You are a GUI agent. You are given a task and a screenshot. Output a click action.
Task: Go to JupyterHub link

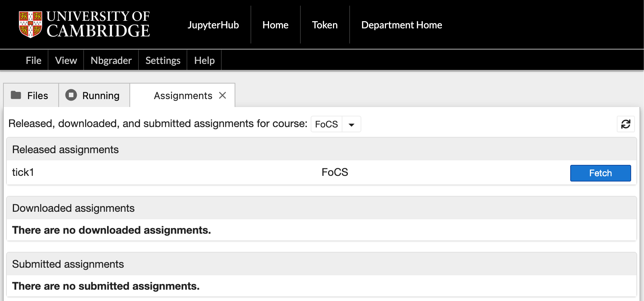[x=213, y=25]
